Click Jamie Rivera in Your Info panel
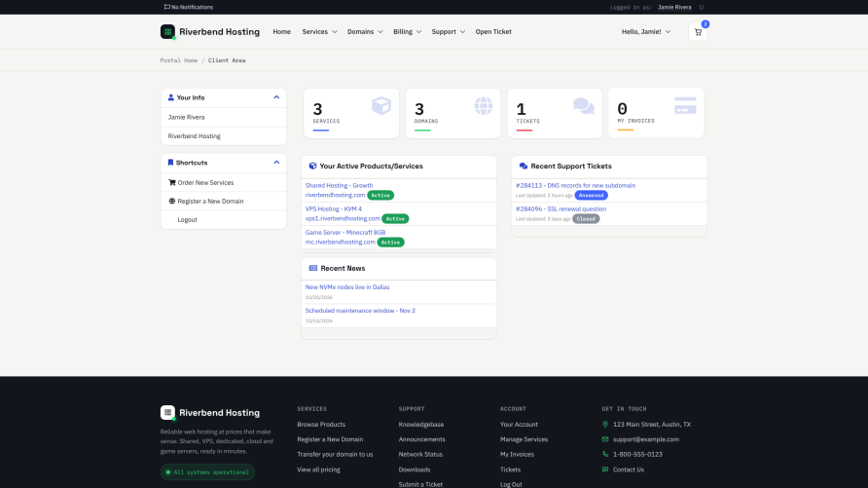 pyautogui.click(x=224, y=118)
